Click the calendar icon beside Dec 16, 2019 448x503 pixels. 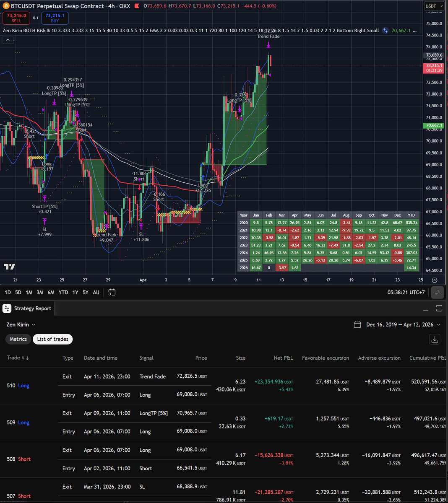tap(357, 324)
